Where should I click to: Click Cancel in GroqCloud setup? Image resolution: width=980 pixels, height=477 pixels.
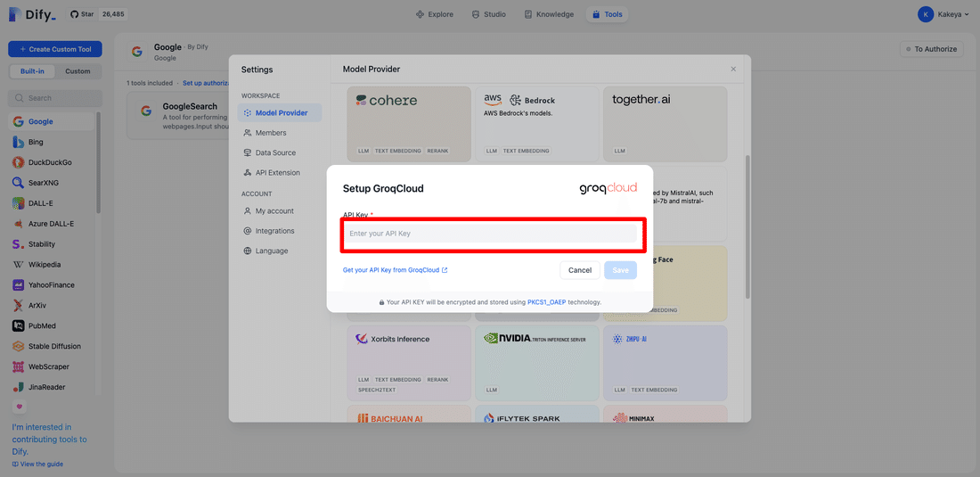(x=580, y=271)
